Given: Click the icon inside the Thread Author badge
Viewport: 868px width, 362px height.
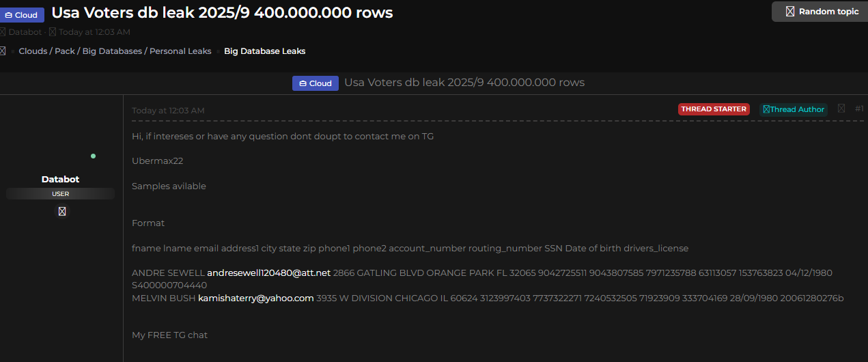Looking at the screenshot, I should (x=766, y=109).
